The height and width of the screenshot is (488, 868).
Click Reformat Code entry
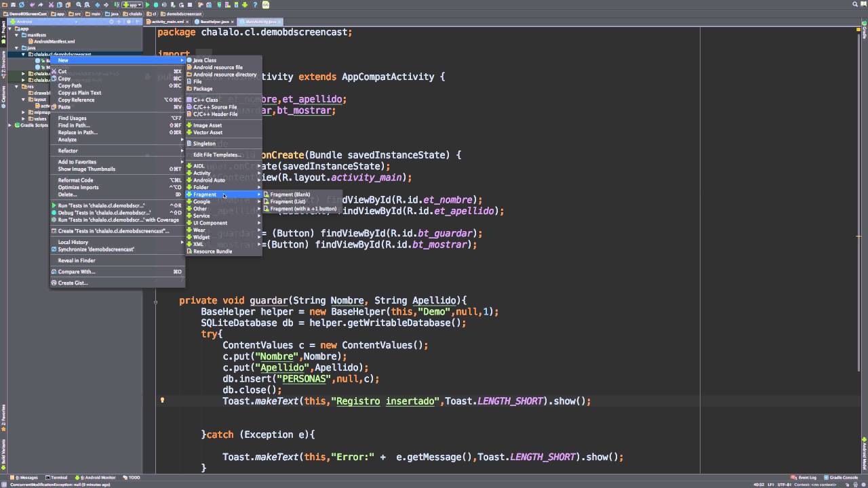point(117,180)
